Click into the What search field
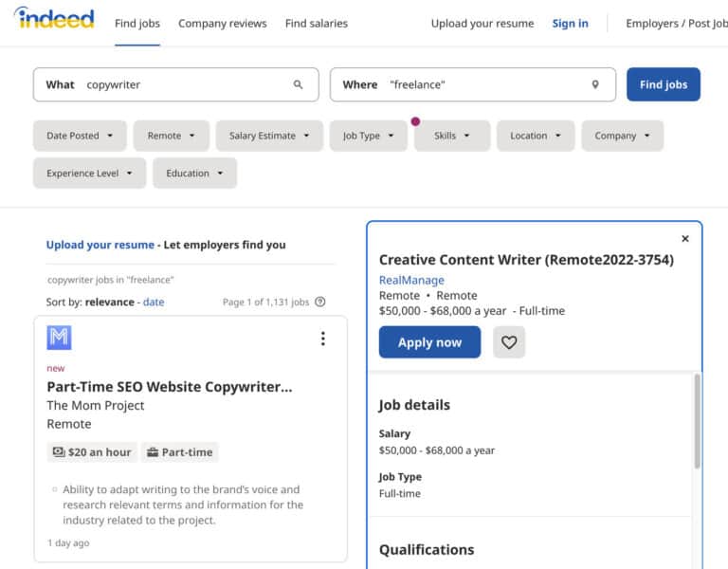Image resolution: width=728 pixels, height=569 pixels. (x=185, y=84)
